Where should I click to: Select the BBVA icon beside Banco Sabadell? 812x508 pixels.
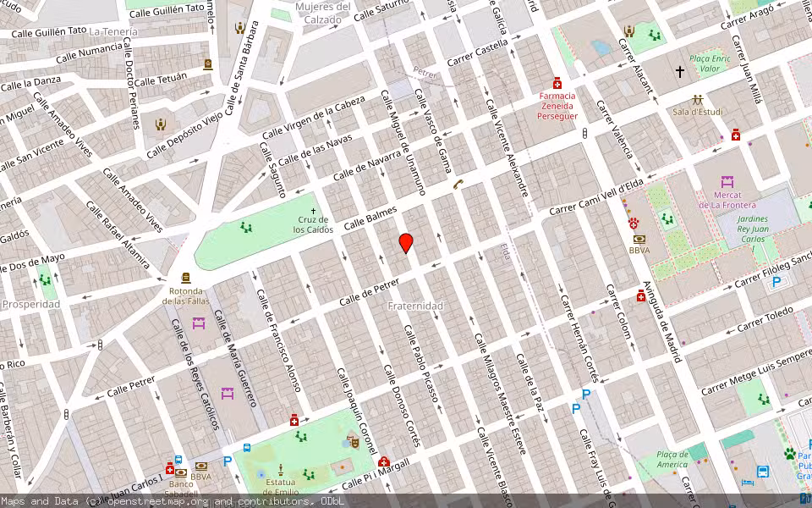coord(201,466)
